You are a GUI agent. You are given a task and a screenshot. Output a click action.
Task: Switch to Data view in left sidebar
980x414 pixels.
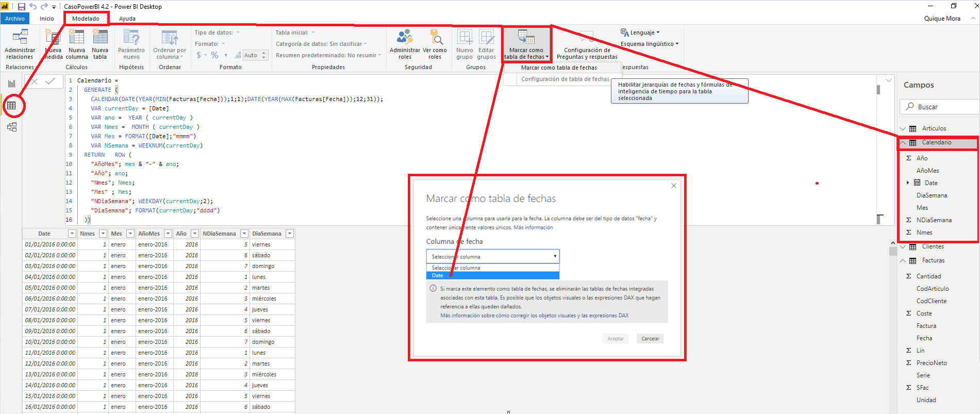(12, 106)
